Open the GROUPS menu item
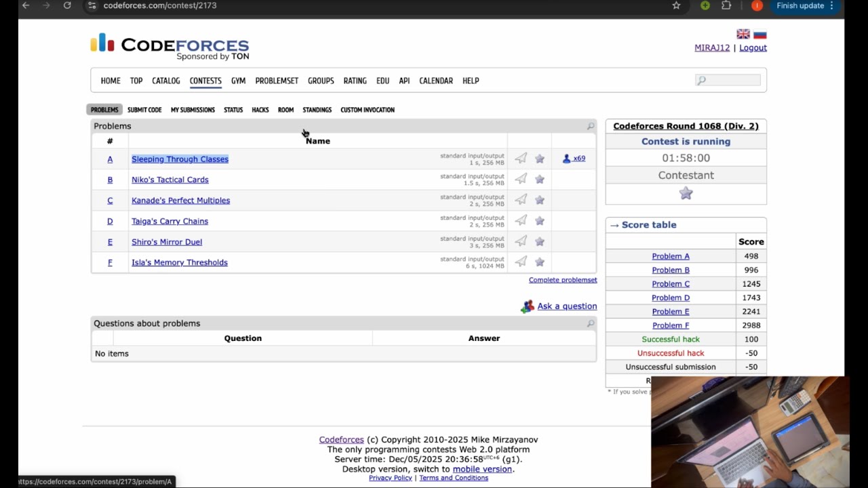The image size is (868, 488). [x=321, y=81]
